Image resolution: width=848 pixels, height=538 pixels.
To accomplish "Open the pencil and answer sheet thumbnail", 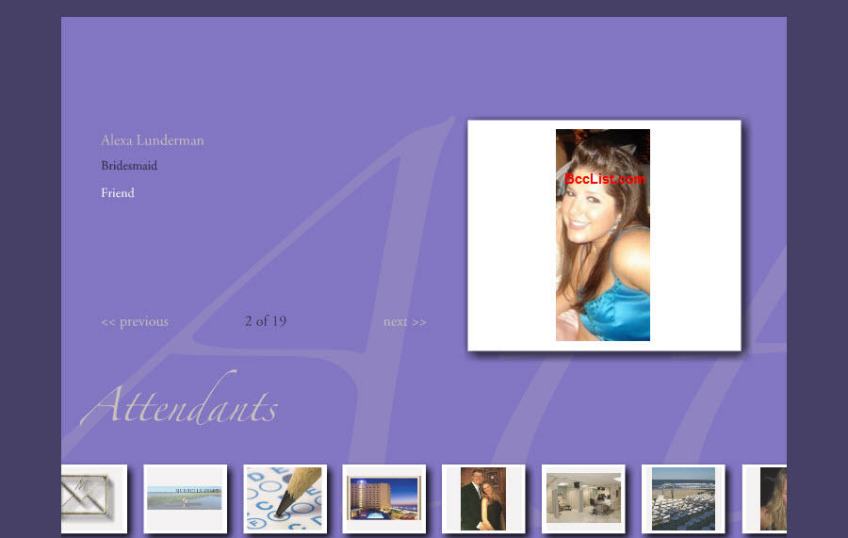I will tap(285, 498).
